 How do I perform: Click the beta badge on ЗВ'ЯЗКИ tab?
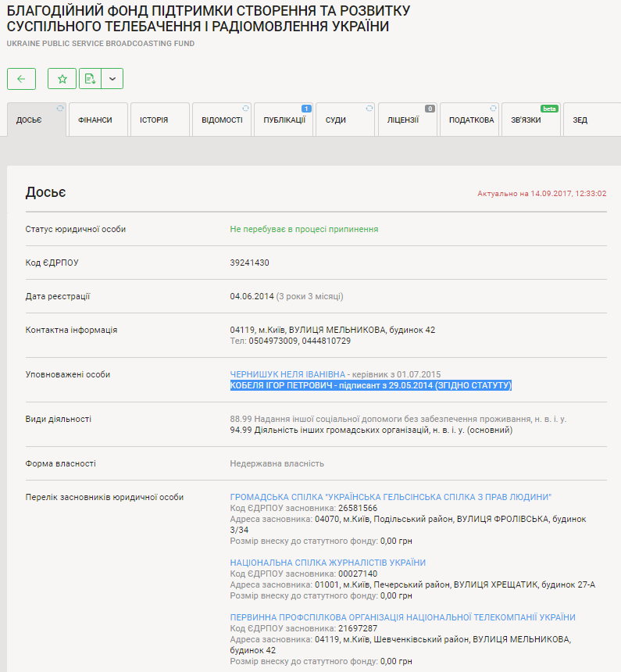[x=549, y=109]
